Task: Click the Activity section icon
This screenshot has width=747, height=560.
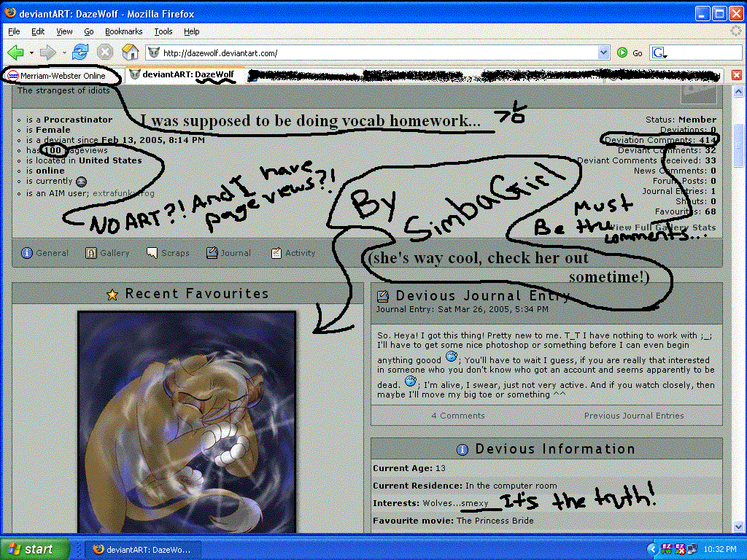Action: (x=276, y=253)
